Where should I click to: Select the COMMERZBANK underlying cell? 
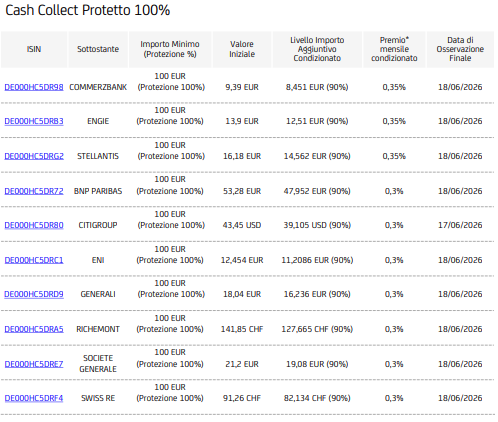point(98,87)
